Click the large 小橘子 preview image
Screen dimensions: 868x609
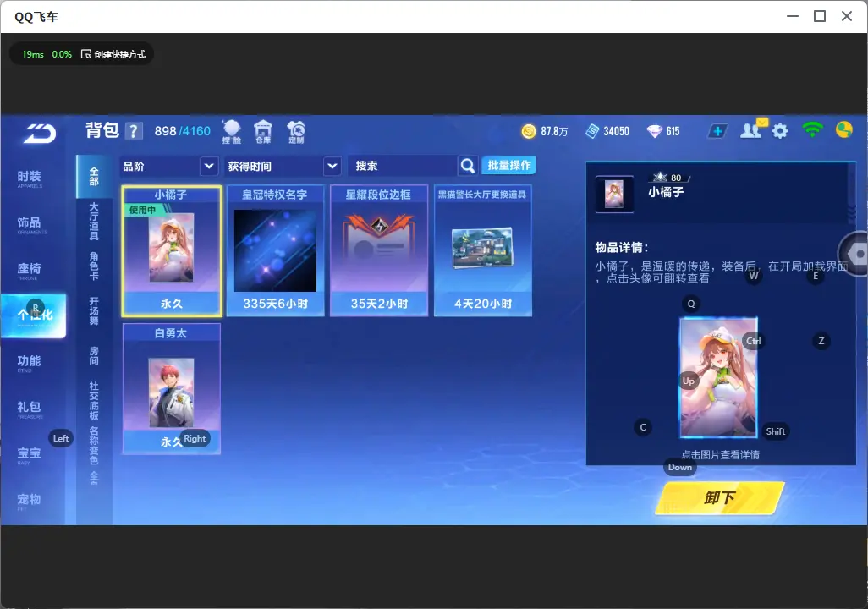pyautogui.click(x=718, y=377)
